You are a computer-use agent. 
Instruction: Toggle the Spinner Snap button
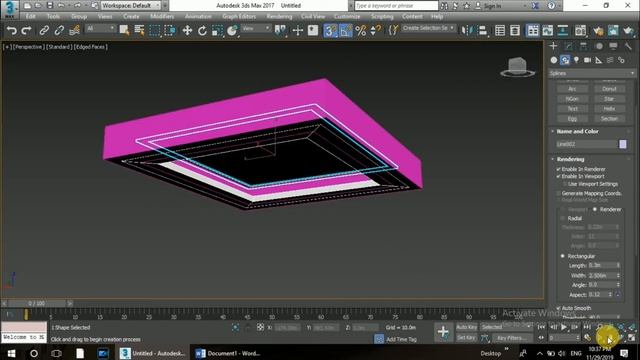click(376, 31)
